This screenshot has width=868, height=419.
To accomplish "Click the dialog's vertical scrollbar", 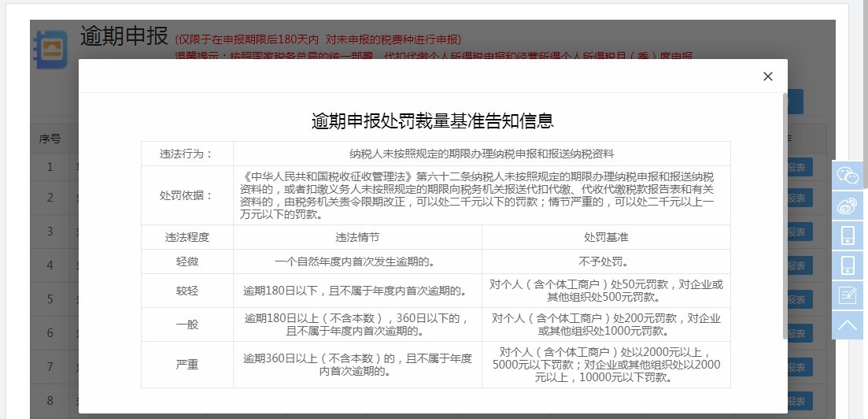I will click(785, 214).
